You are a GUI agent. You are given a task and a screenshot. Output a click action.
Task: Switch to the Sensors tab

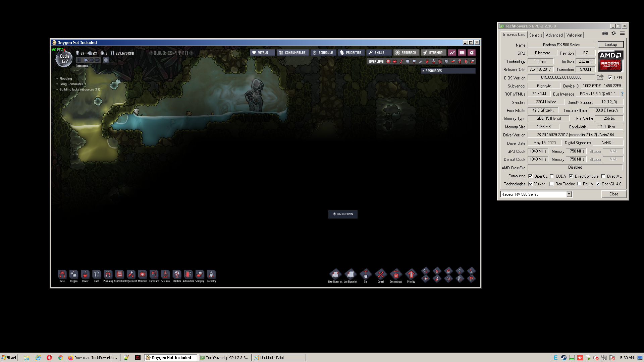535,35
